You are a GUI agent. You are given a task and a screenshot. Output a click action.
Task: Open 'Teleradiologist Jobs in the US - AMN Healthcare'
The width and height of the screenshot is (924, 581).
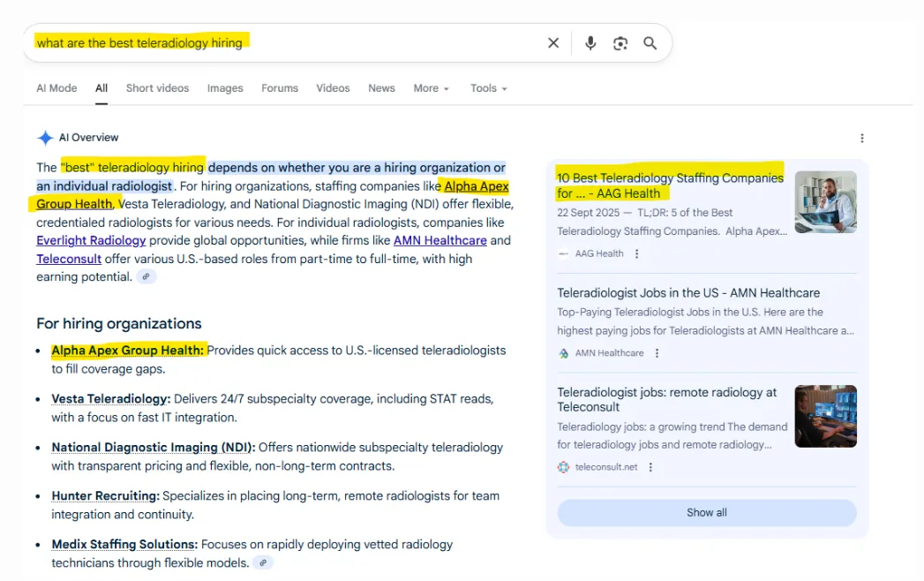(688, 293)
